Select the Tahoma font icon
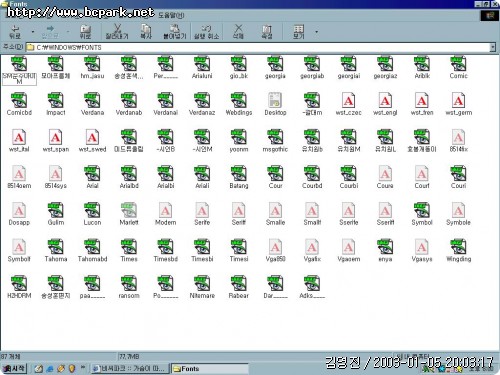500x375 pixels. [56, 251]
